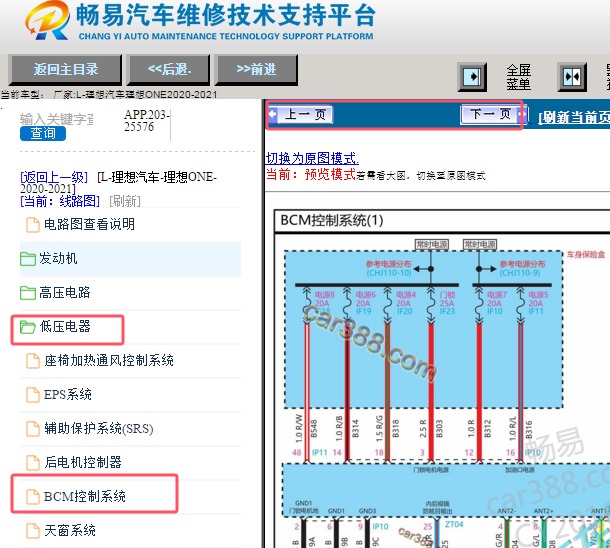Click the folder icon next to 发动机

click(28, 259)
